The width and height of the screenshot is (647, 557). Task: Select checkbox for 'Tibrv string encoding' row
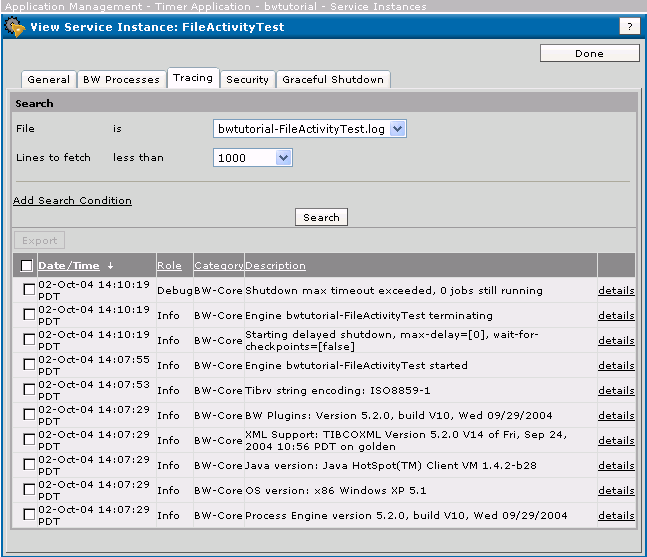(28, 390)
